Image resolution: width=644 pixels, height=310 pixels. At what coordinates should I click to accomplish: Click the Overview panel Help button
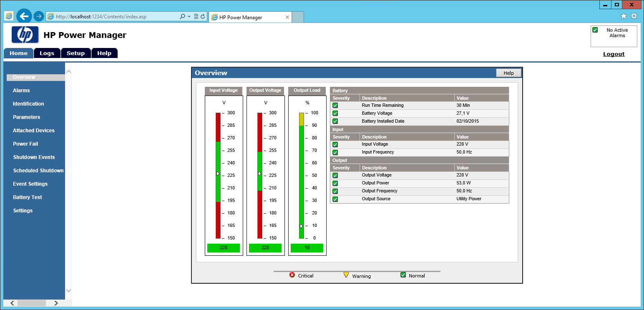(x=508, y=73)
